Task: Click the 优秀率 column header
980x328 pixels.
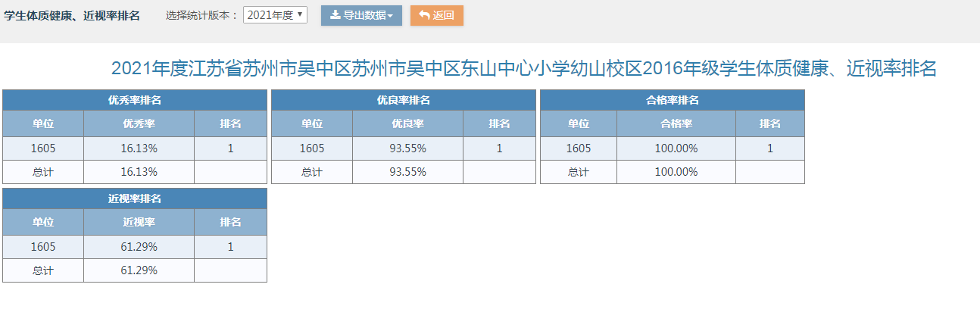Action: point(139,123)
